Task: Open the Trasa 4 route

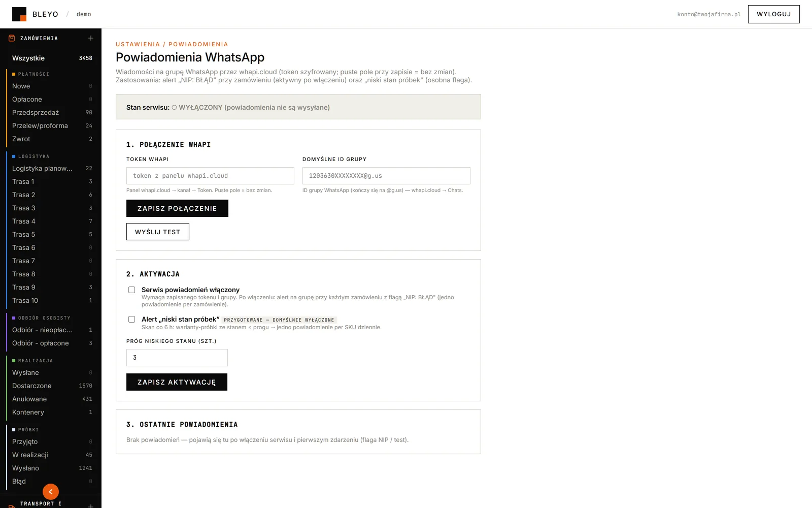Action: click(x=51, y=221)
